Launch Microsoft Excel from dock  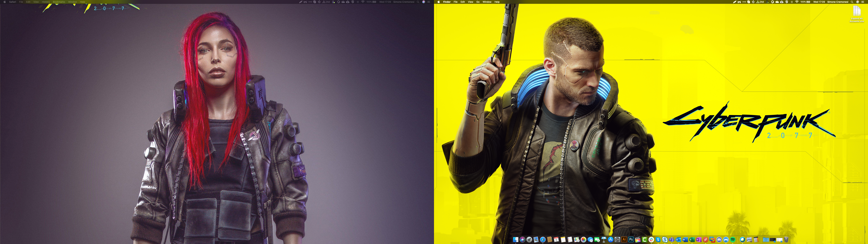692,240
